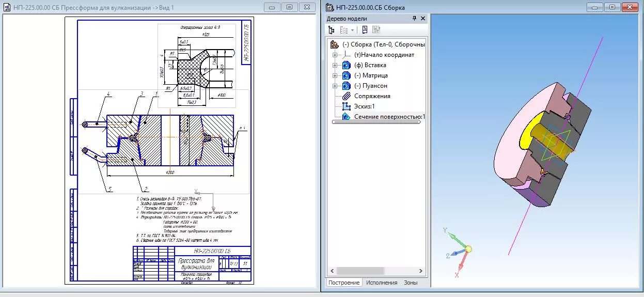Screen dimensions: 644x297
Task: Click 'Прессформа для вулканизации' text in title block
Action: pos(196,264)
